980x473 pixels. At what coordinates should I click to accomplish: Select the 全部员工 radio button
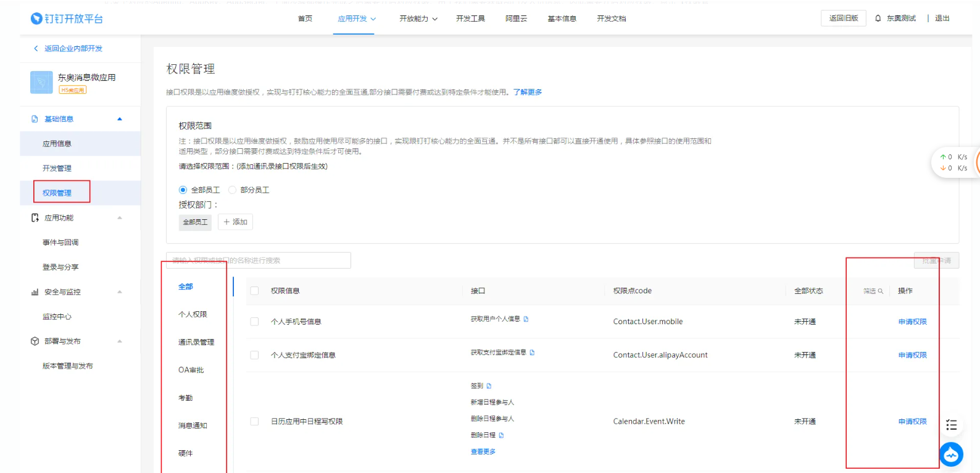183,190
